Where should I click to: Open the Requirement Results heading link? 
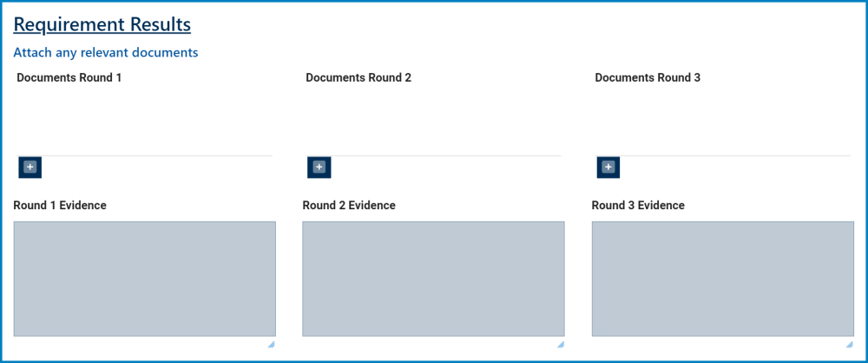[102, 24]
